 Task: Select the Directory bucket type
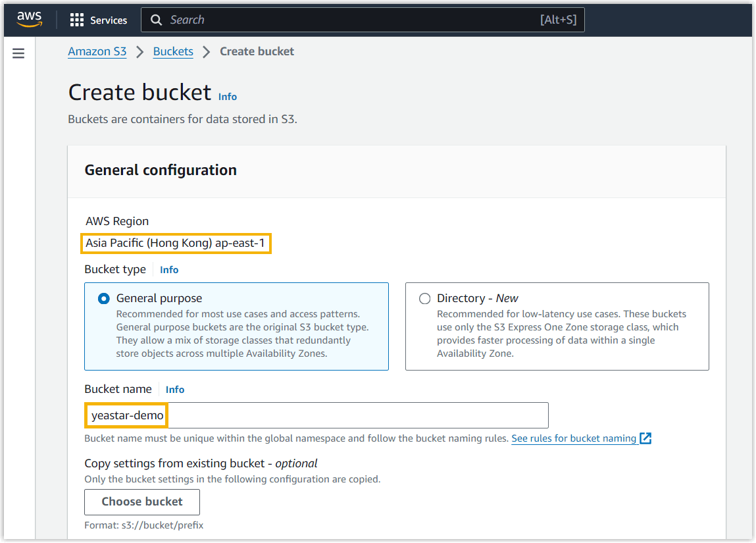[424, 298]
